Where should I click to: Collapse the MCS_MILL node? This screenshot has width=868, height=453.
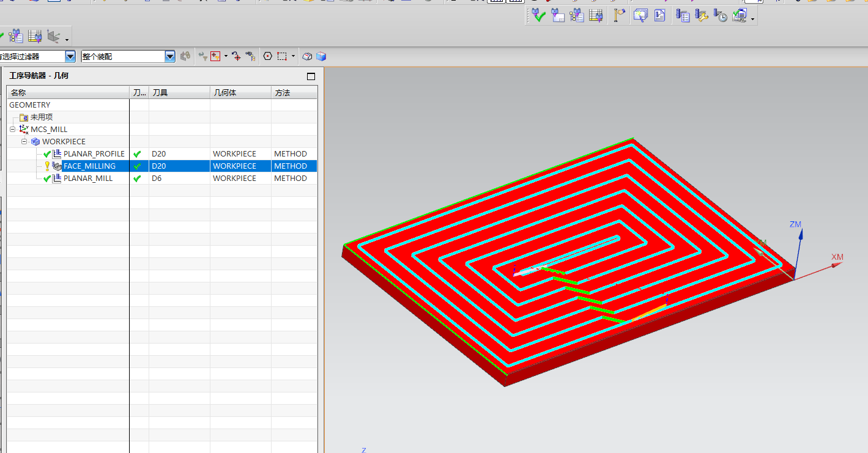(12, 130)
